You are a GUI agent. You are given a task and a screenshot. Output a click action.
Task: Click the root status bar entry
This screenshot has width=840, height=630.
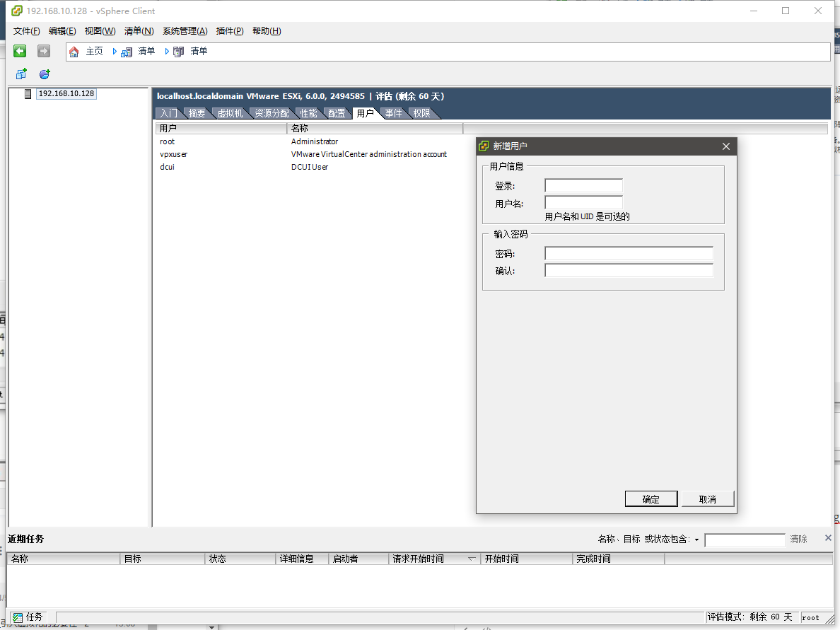pyautogui.click(x=811, y=618)
